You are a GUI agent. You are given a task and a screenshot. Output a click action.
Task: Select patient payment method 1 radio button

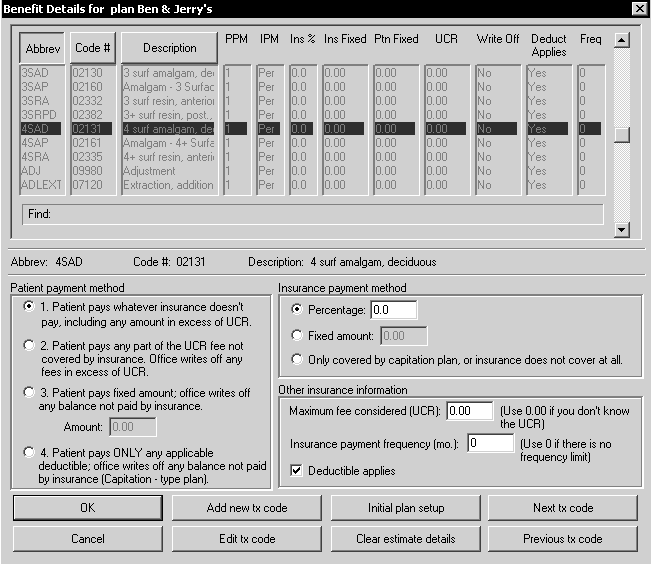coord(29,307)
